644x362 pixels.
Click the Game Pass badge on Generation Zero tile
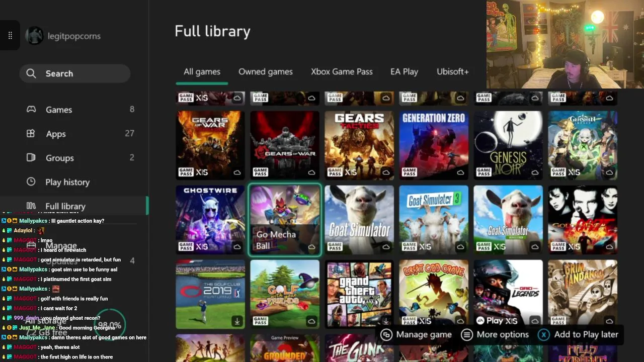(410, 172)
